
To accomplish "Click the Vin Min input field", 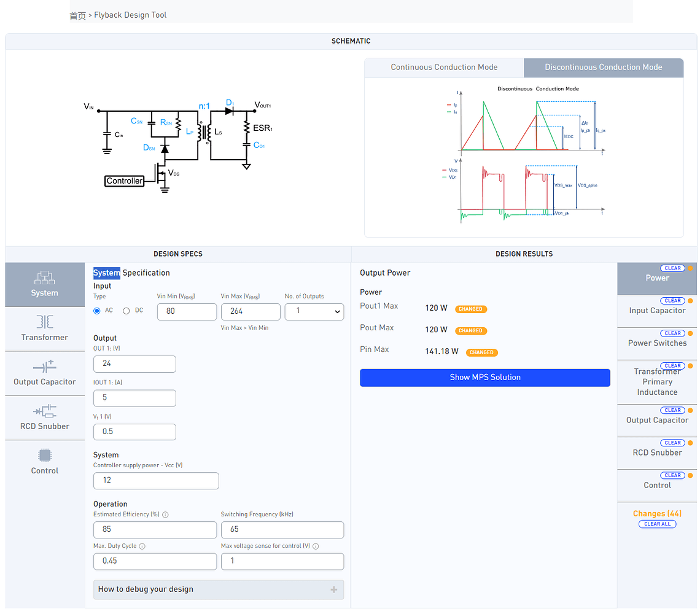I will pos(187,312).
